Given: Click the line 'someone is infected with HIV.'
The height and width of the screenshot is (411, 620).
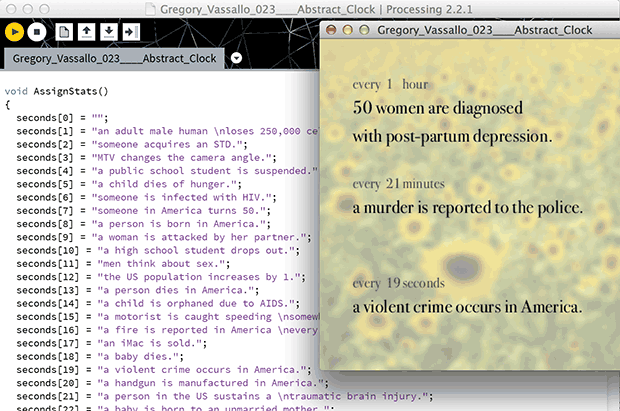Looking at the screenshot, I should point(146,197).
